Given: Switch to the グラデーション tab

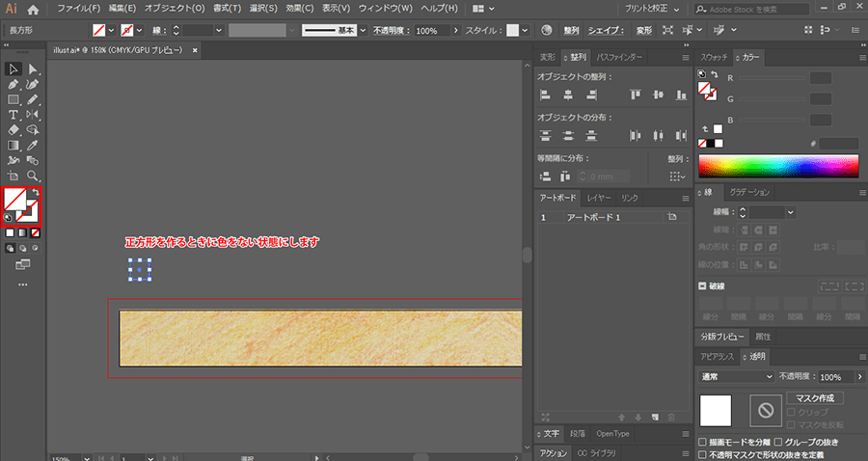Looking at the screenshot, I should 749,193.
